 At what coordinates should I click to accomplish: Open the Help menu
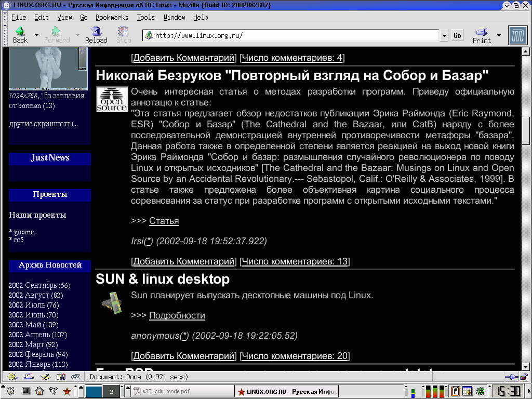pos(201,17)
